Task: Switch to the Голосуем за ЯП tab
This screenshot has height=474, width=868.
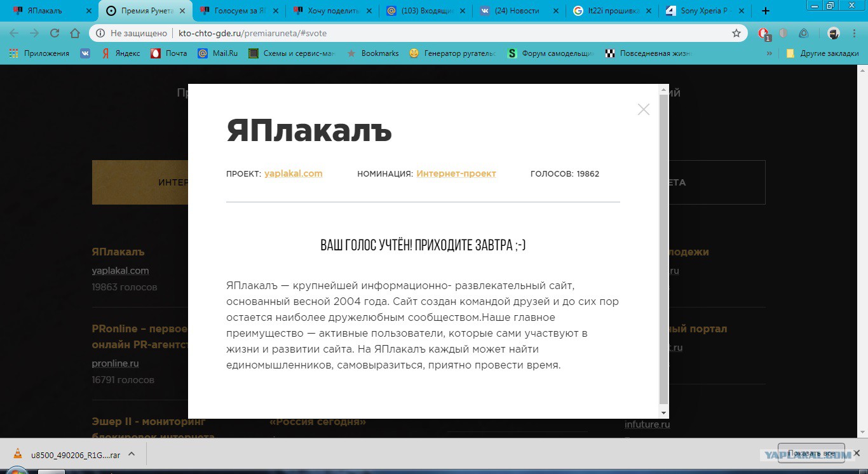Action: [240, 11]
